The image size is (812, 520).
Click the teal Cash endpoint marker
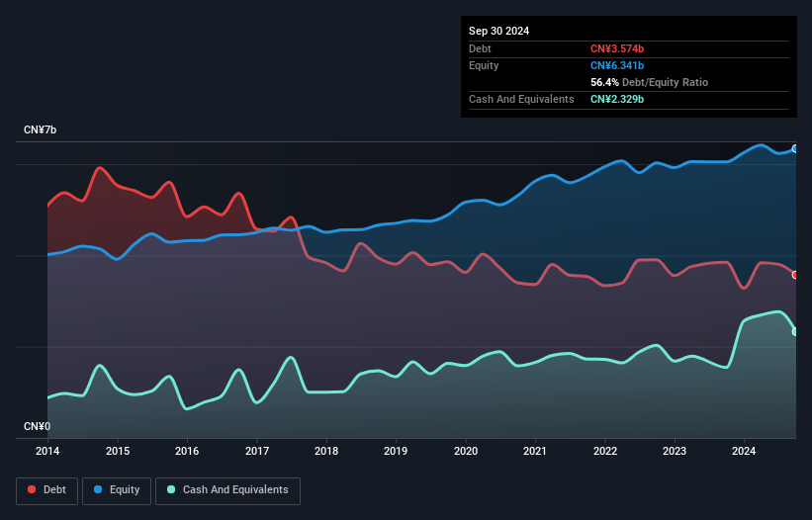click(x=795, y=331)
